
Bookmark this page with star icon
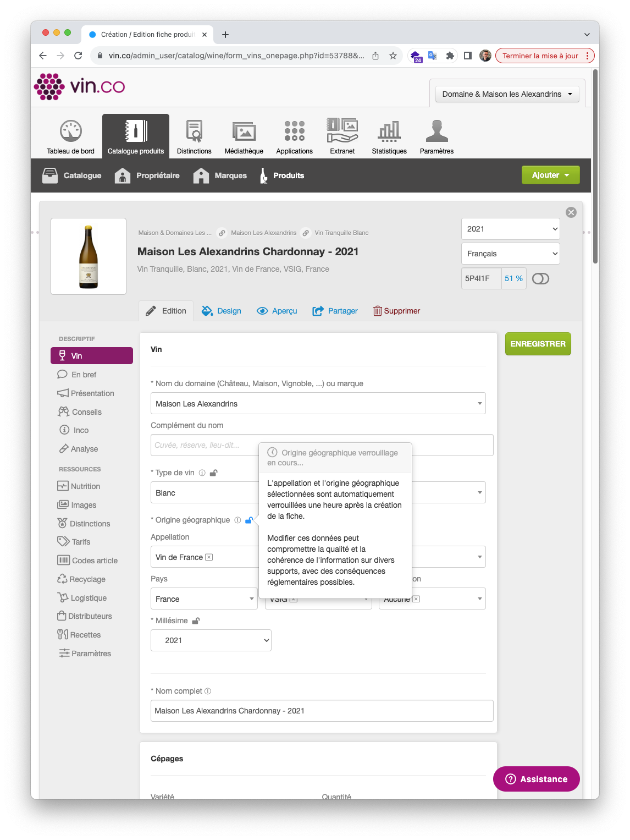click(x=393, y=56)
